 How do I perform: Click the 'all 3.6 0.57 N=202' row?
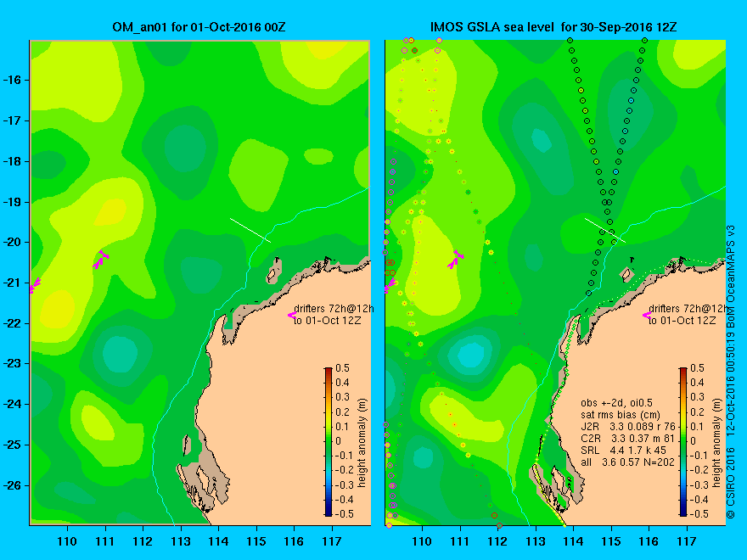point(628,462)
